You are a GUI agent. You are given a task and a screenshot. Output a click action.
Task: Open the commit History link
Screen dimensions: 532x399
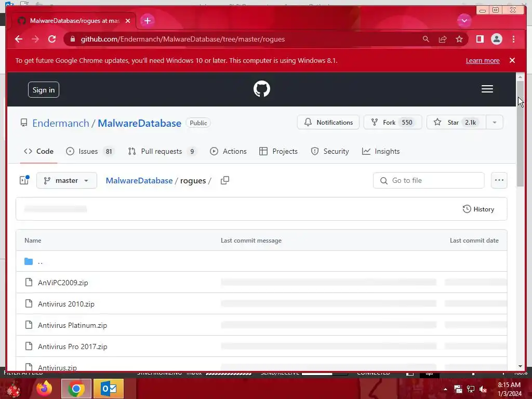[478, 209]
